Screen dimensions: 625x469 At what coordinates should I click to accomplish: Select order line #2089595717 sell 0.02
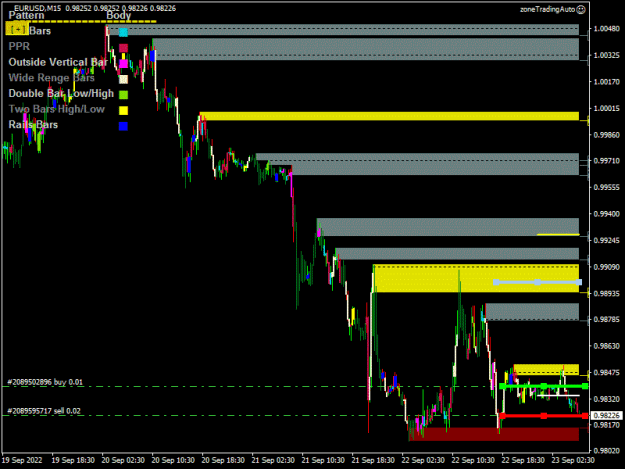tap(44, 411)
